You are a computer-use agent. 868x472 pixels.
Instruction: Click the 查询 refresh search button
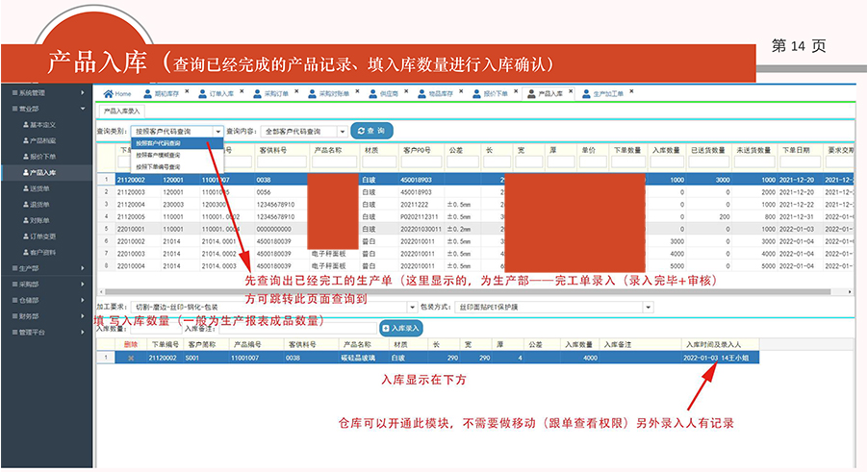tap(372, 131)
